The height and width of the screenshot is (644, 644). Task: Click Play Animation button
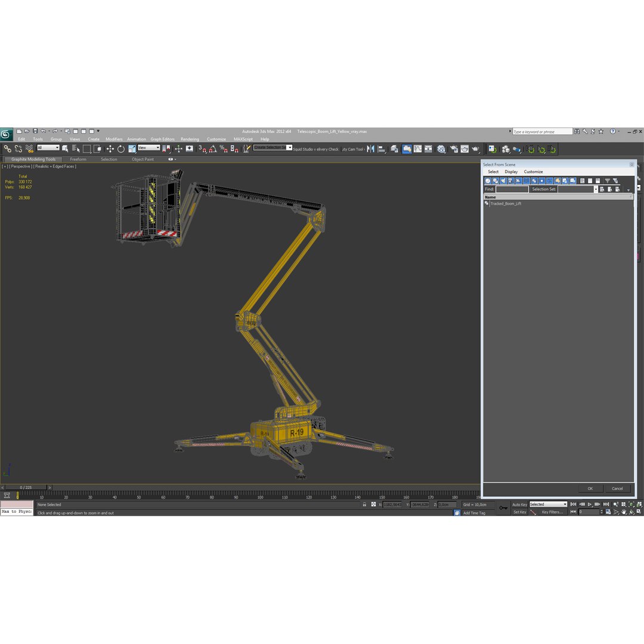point(590,504)
